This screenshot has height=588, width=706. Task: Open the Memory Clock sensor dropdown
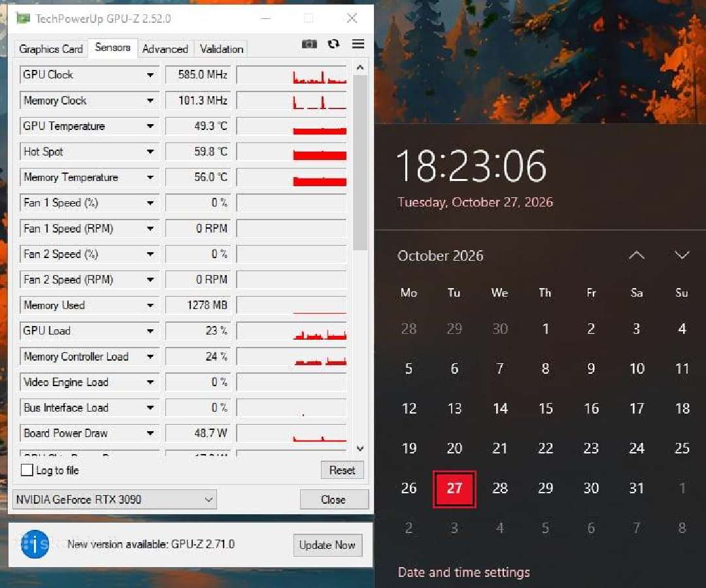150,101
